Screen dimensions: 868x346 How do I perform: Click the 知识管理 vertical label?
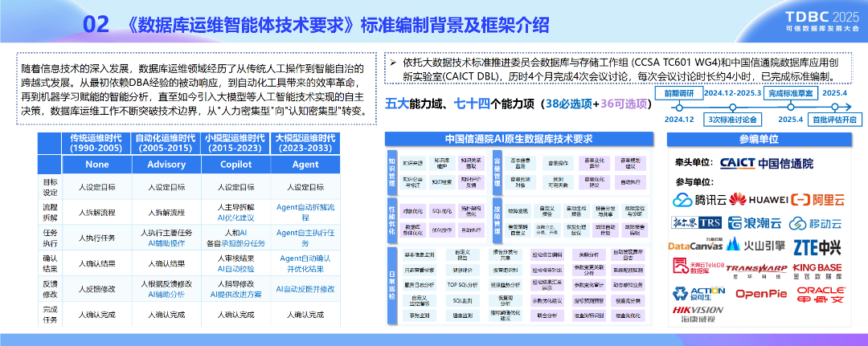(392, 171)
